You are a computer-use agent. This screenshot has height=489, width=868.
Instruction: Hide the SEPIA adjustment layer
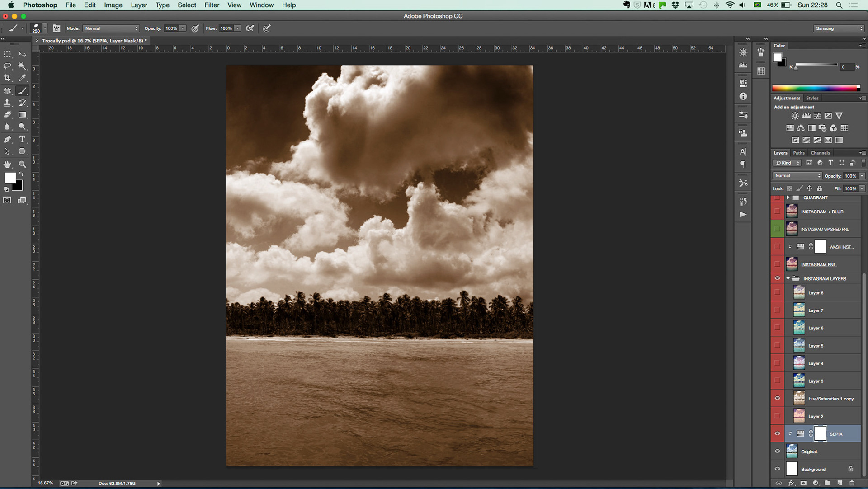click(777, 434)
